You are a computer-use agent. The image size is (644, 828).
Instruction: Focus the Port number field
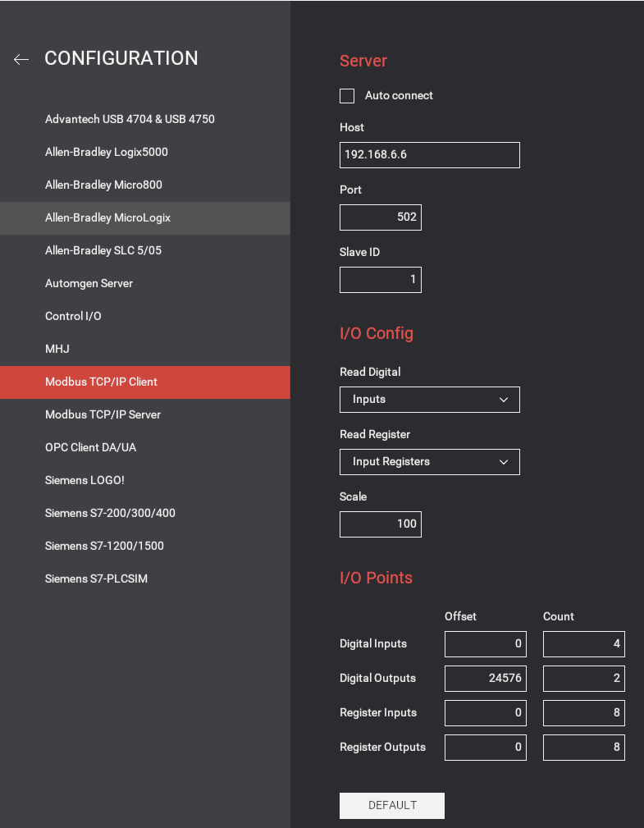coord(381,217)
